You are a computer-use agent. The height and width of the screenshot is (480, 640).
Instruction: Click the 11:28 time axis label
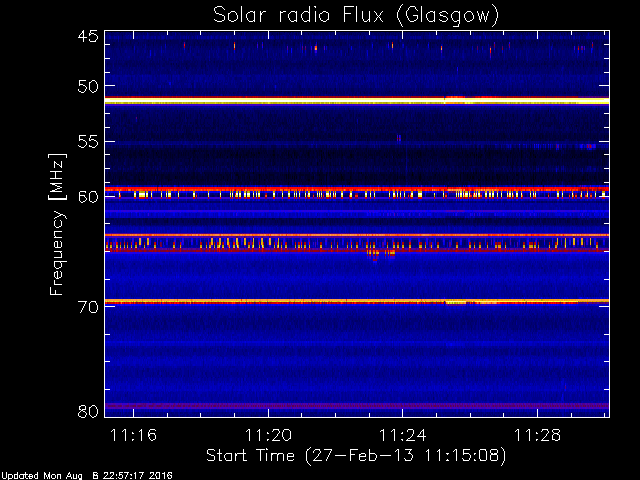[x=537, y=435]
